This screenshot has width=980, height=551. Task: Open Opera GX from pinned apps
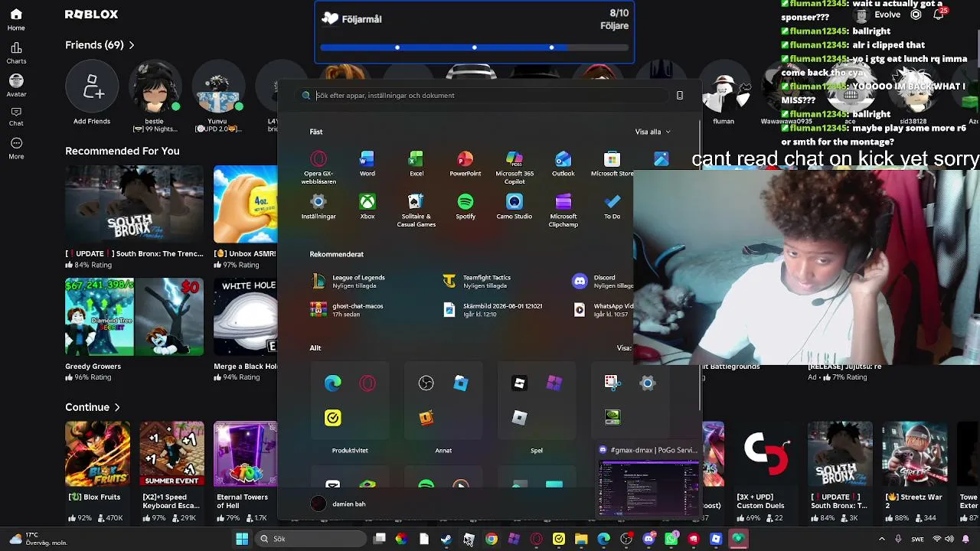coord(318,167)
